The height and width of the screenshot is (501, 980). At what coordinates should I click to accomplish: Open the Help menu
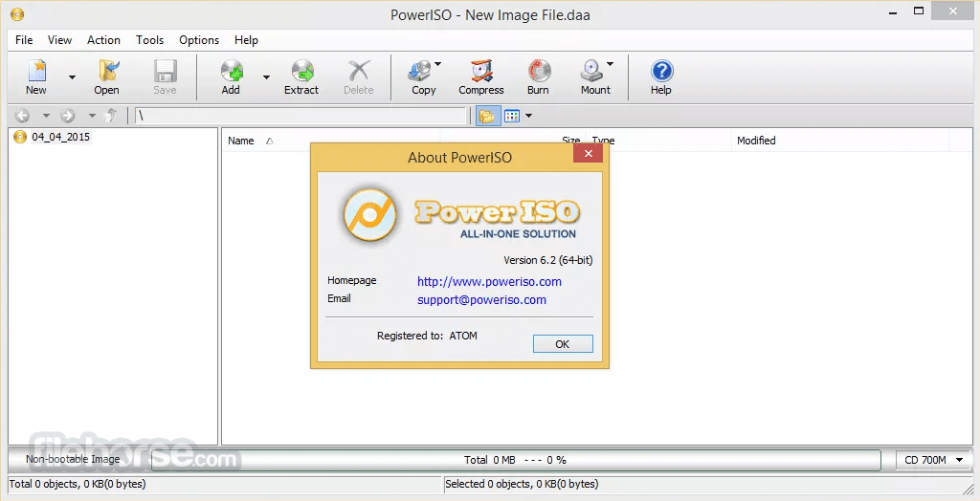[246, 40]
